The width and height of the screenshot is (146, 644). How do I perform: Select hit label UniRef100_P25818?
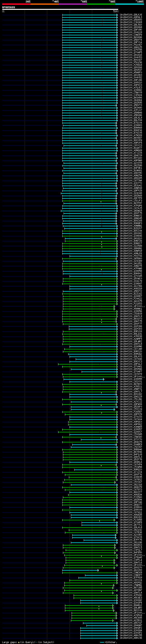pyautogui.click(x=131, y=65)
